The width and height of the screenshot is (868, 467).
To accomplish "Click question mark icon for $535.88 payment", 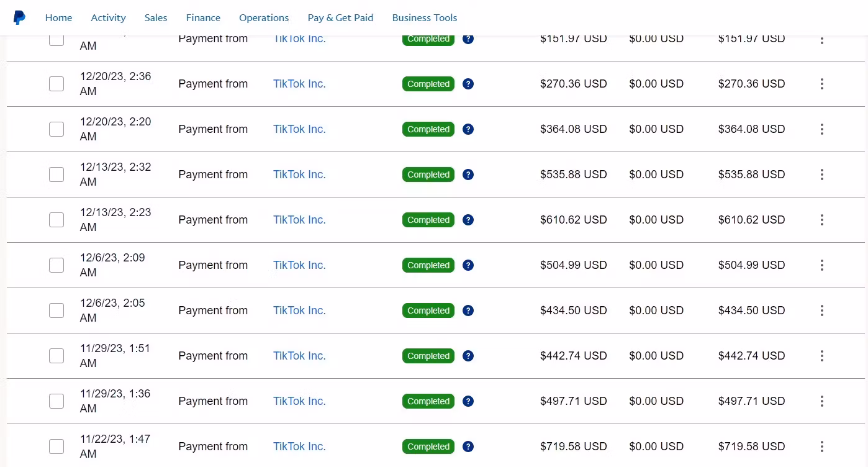I will tap(468, 175).
